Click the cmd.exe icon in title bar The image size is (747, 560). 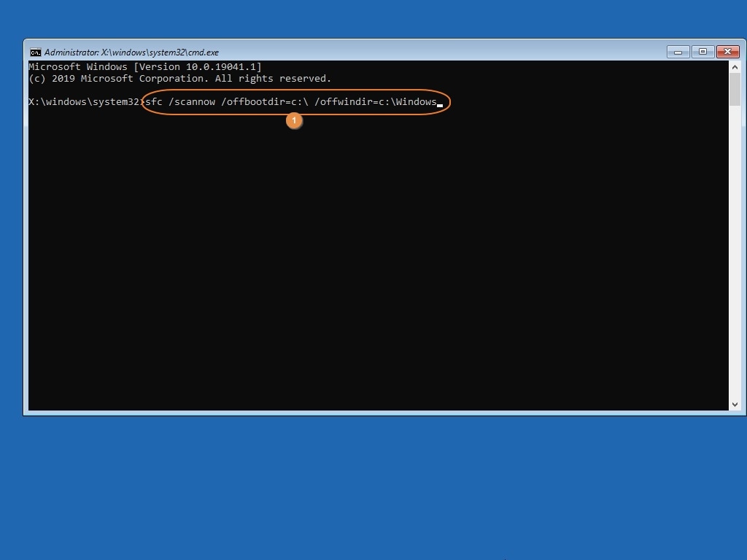pos(35,52)
